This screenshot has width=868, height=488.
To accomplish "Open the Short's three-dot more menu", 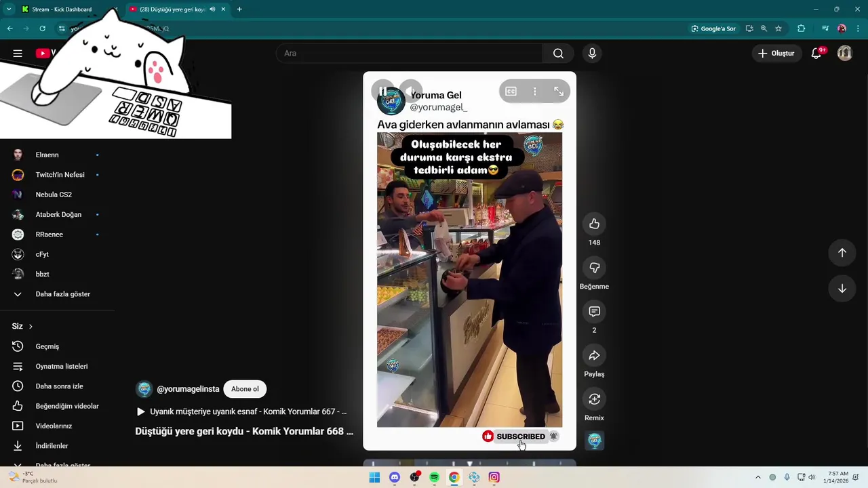I will 534,91.
